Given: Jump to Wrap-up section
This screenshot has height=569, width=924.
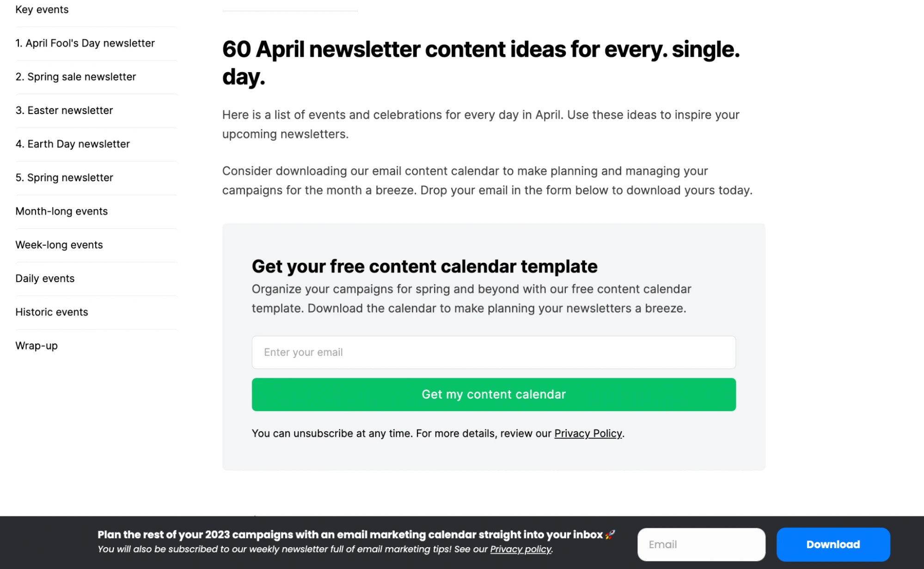Looking at the screenshot, I should pos(37,346).
